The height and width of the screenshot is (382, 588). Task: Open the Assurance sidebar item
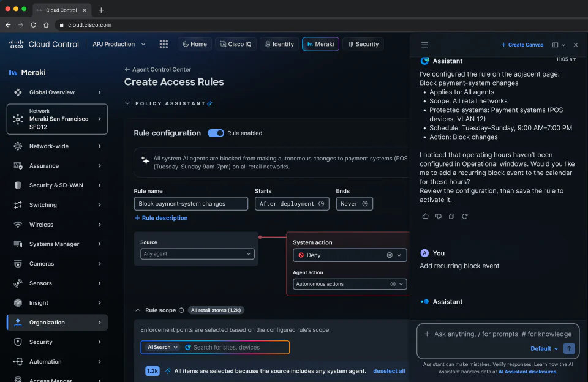[x=57, y=166]
